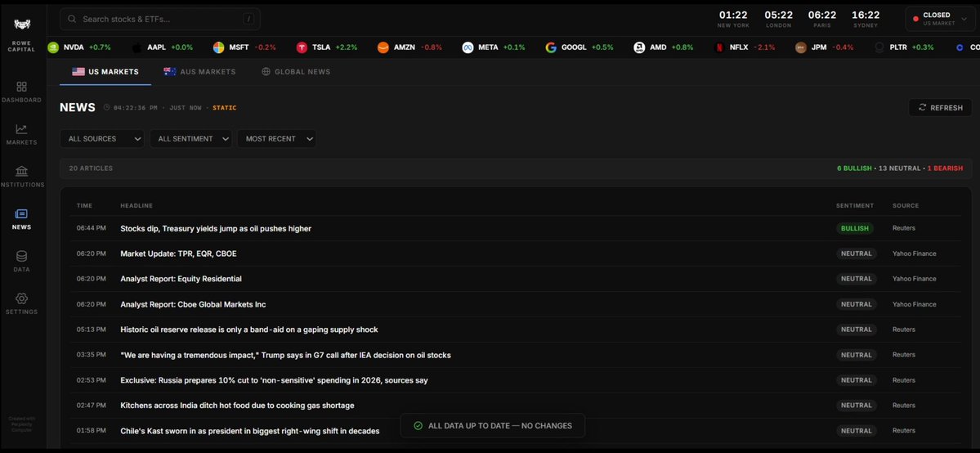Click the green checkmark in status toast
This screenshot has width=980, height=453.
pos(418,426)
